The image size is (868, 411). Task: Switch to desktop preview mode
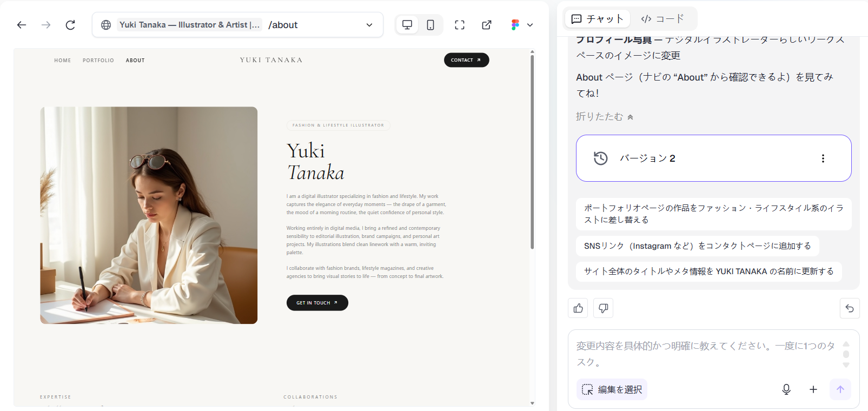pos(407,25)
